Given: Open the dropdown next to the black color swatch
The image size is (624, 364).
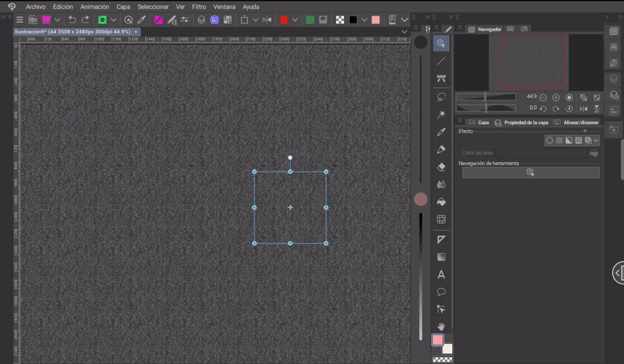Looking at the screenshot, I should click(363, 19).
